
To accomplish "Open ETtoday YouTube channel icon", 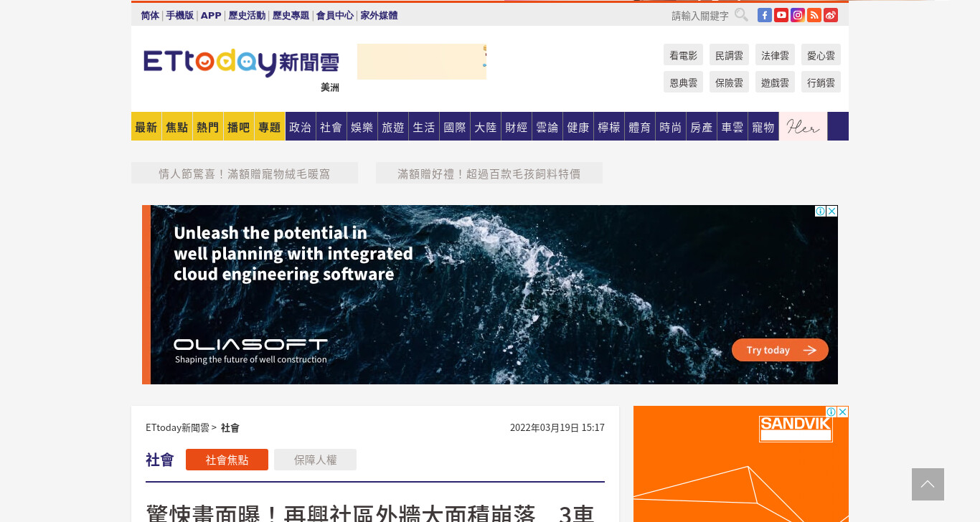I will 781,15.
